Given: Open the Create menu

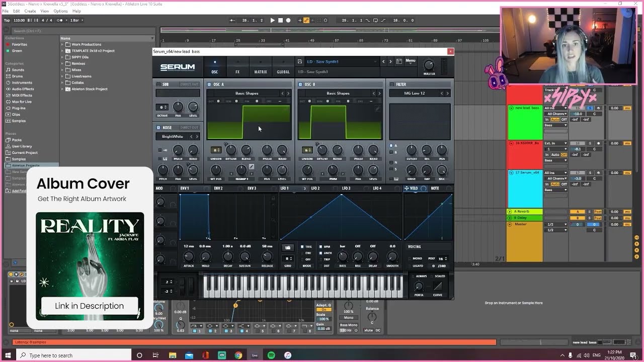Looking at the screenshot, I should [x=30, y=11].
